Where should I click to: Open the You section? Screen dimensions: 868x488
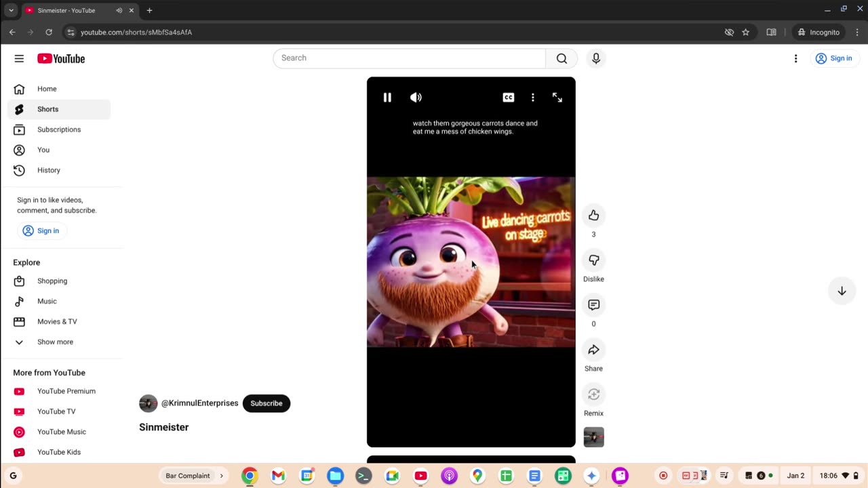[x=59, y=150]
